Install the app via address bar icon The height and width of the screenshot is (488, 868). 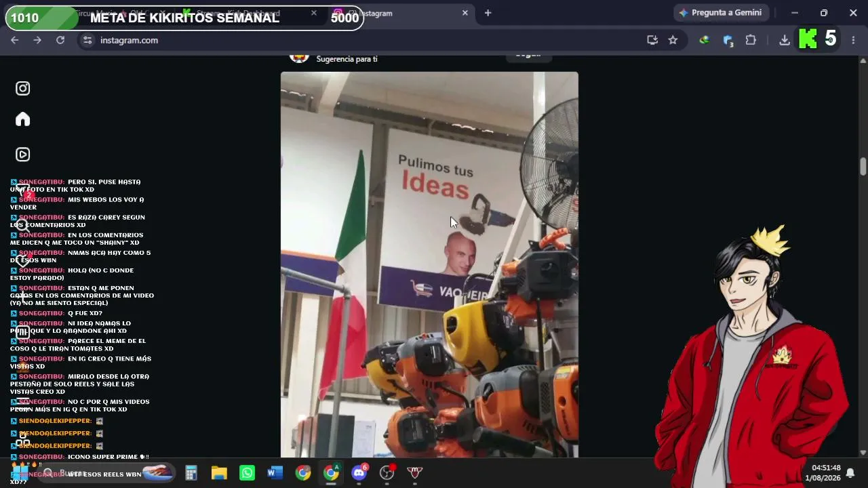tap(652, 40)
